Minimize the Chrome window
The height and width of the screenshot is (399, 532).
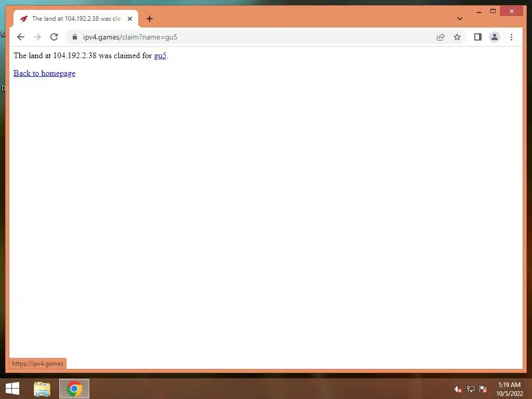point(479,11)
